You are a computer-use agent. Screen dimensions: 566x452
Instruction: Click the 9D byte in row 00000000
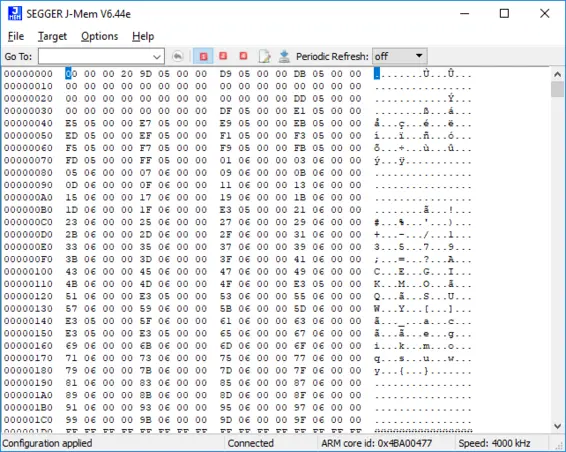tap(145, 74)
